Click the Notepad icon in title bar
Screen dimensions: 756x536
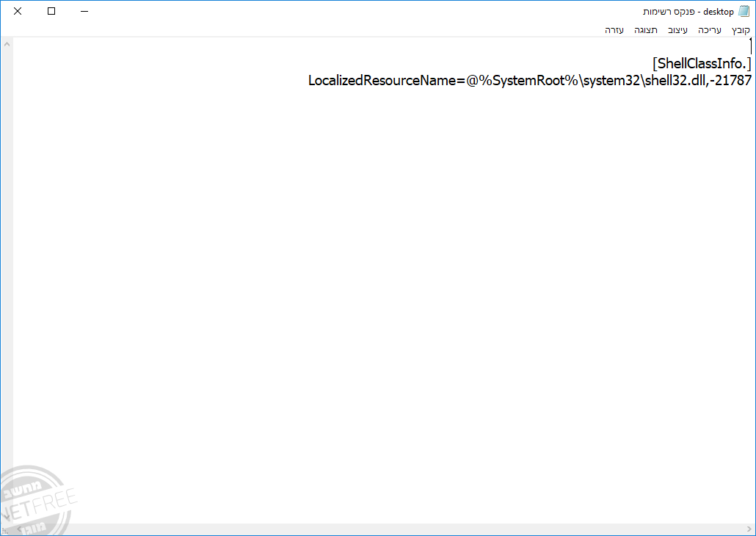[x=744, y=12]
